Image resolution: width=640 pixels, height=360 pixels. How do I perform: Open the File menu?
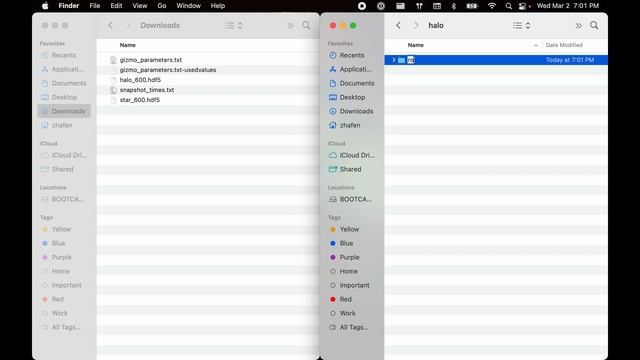pos(95,6)
